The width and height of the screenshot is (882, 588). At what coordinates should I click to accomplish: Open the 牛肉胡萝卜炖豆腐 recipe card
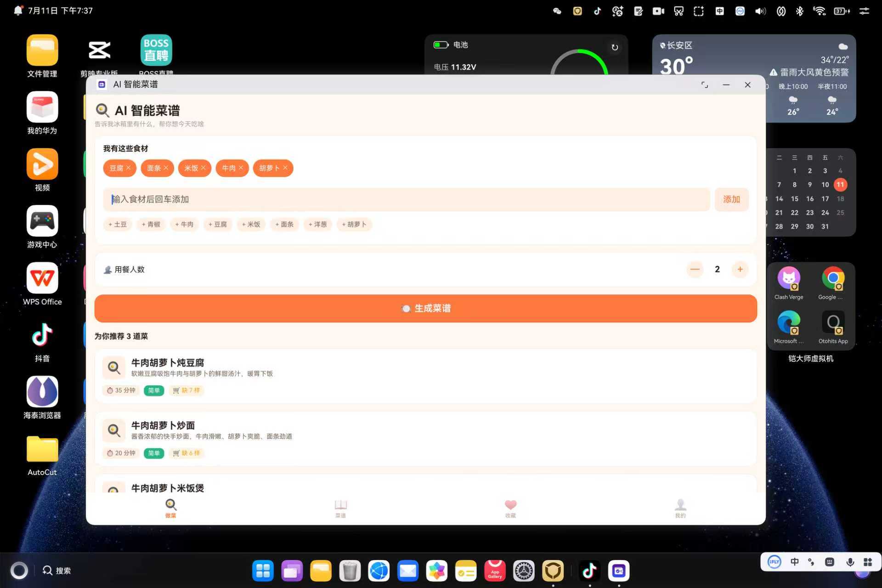[425, 376]
